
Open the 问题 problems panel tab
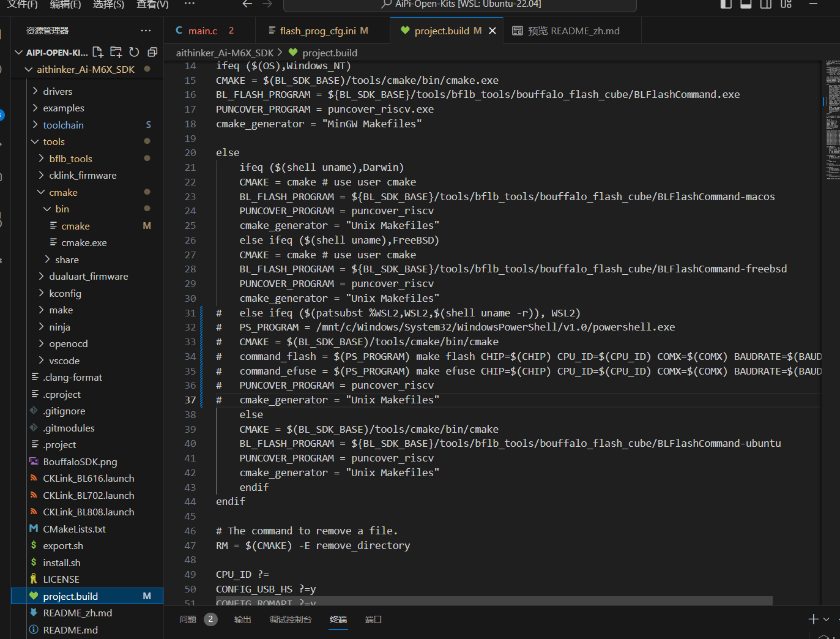click(x=188, y=619)
